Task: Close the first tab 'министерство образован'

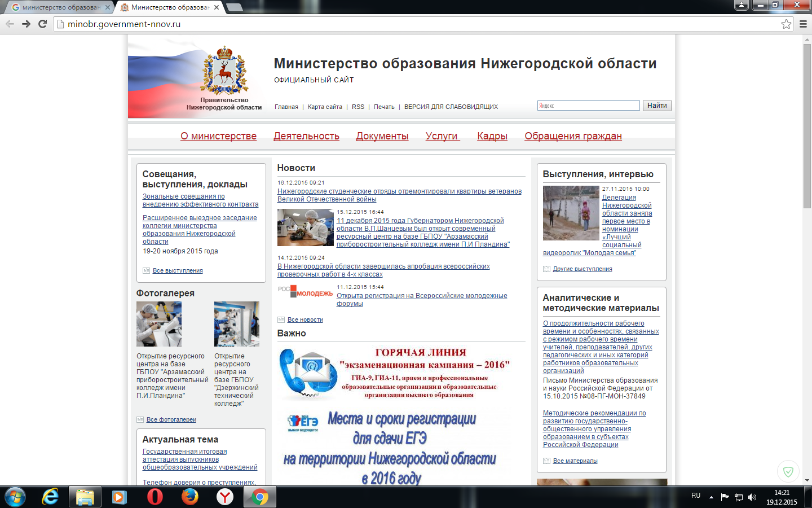Action: [108, 7]
